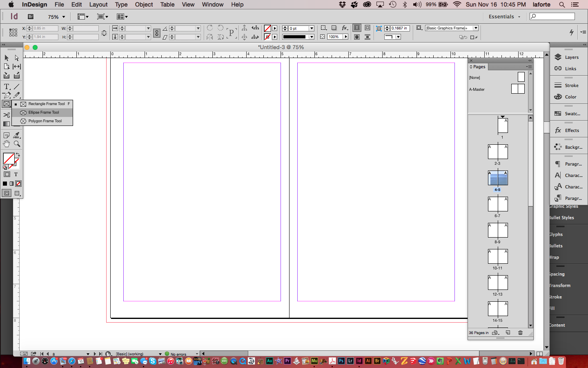Open the fx effects icon in control bar
Viewport: 588px width, 368px height.
(x=345, y=28)
